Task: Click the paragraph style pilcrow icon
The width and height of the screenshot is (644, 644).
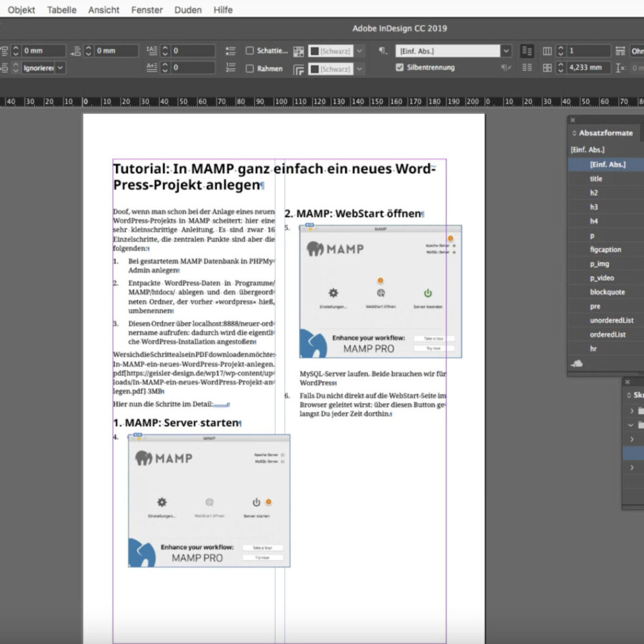Action: pos(383,51)
